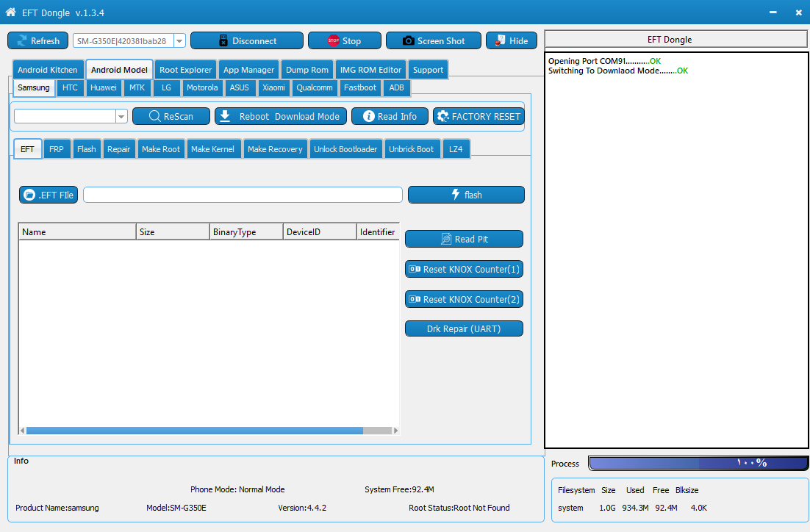
Task: Open the Unlock Bootloader sub-tab
Action: pyautogui.click(x=345, y=149)
